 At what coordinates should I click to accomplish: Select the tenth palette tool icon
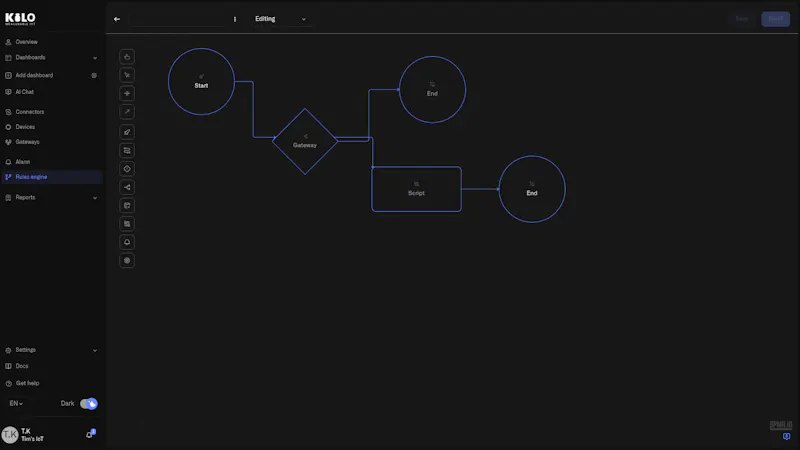coord(127,224)
